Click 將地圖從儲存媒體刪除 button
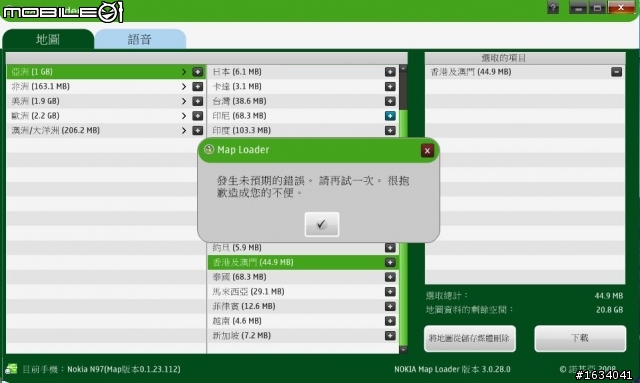The image size is (640, 383). point(470,338)
